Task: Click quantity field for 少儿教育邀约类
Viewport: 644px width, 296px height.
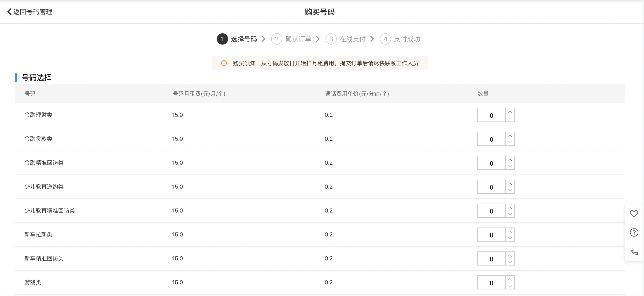Action: tap(491, 187)
